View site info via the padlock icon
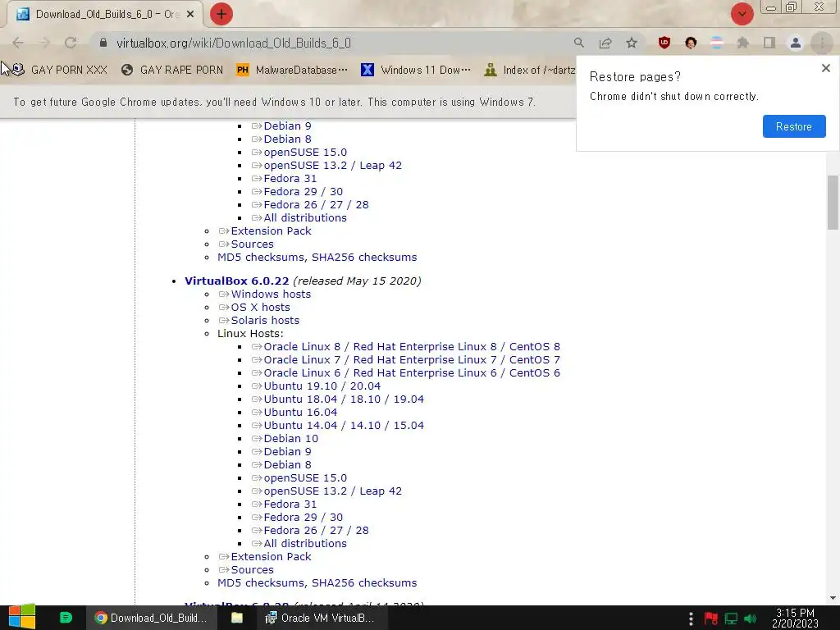The image size is (840, 630). 103,43
